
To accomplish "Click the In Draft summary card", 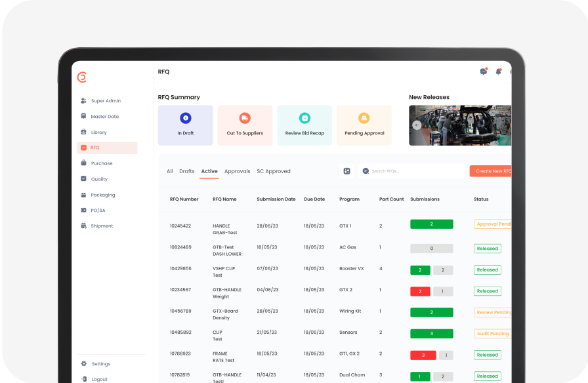I will (185, 125).
